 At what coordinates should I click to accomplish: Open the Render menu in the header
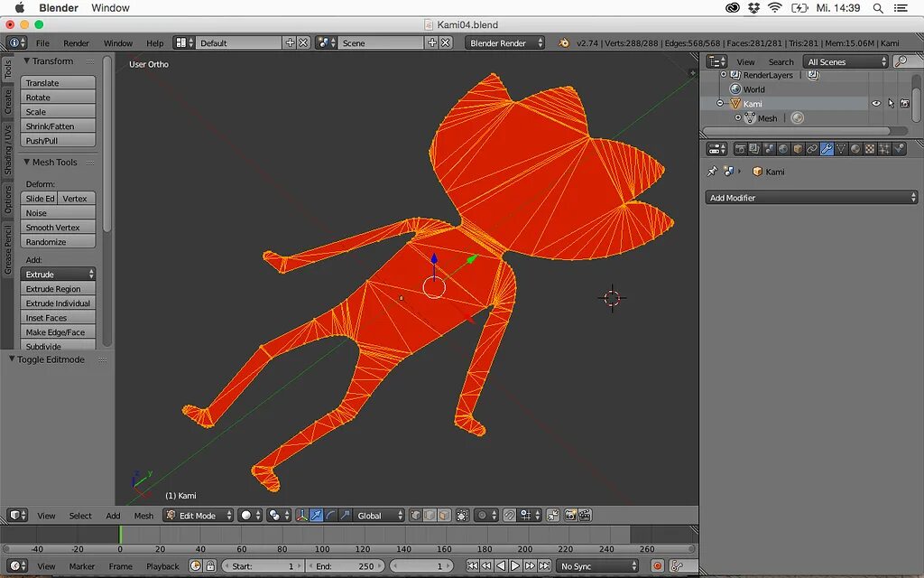[x=76, y=43]
